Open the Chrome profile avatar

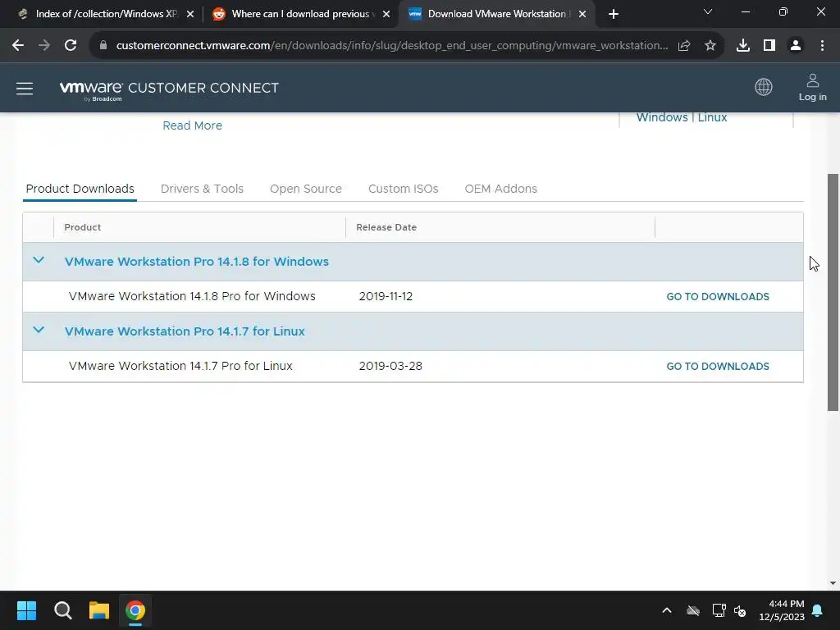[x=796, y=46]
